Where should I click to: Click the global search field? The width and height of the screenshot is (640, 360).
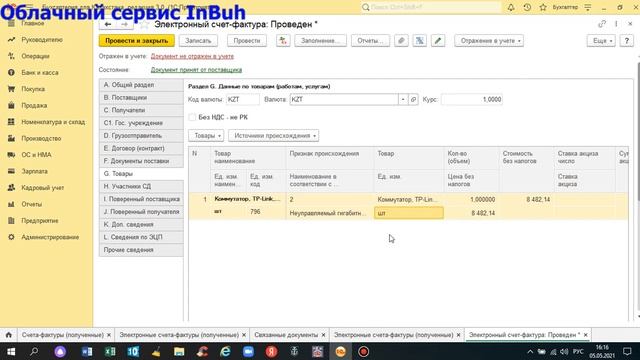[431, 7]
